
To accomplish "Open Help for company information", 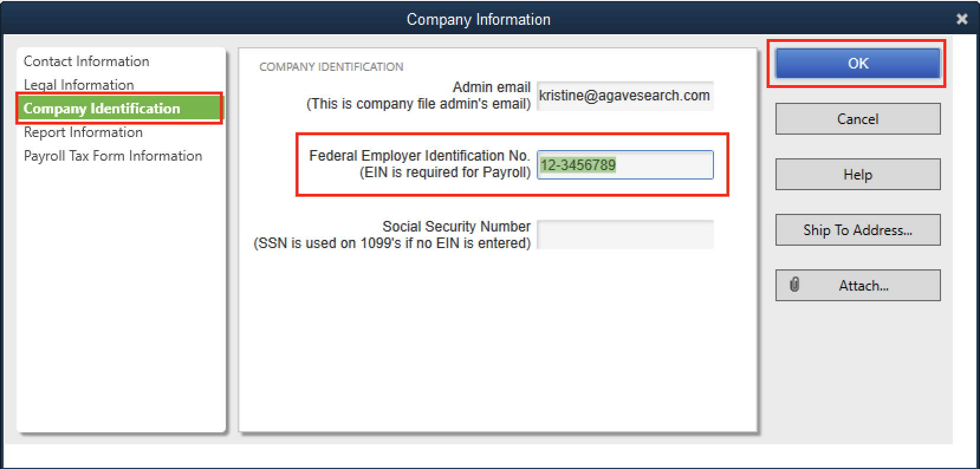I will [x=858, y=174].
